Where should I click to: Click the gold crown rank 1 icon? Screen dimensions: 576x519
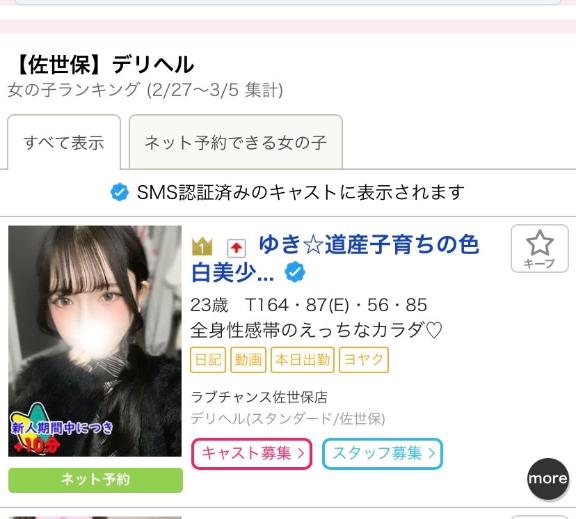pos(202,246)
